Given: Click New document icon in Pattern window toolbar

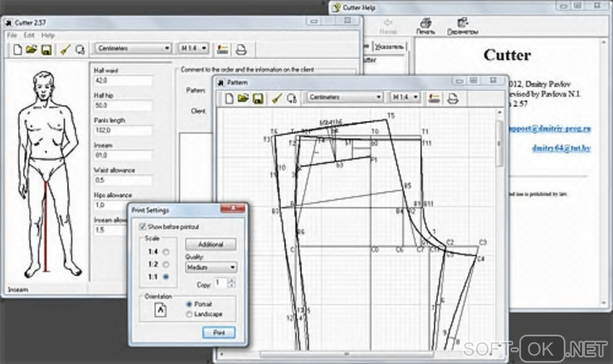Looking at the screenshot, I should 229,99.
